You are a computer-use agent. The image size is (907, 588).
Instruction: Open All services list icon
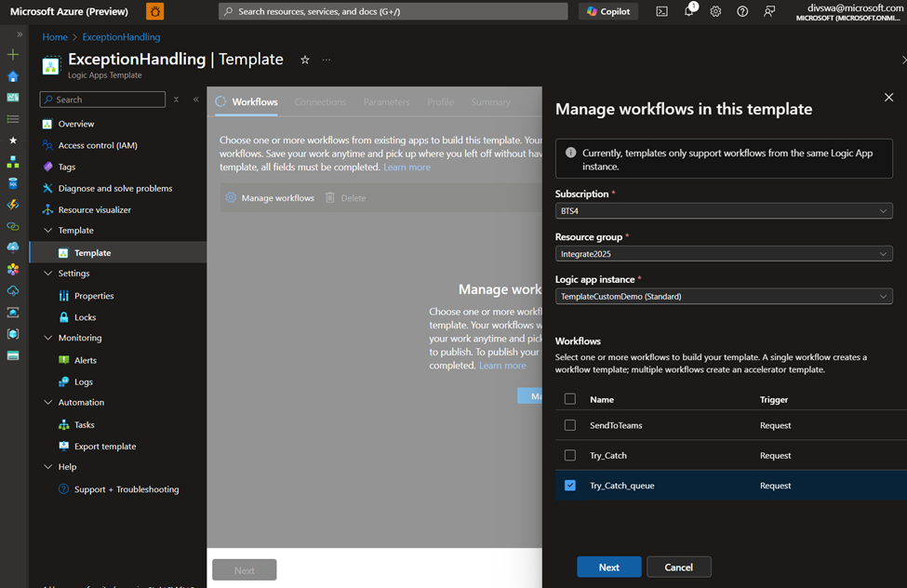tap(13, 119)
